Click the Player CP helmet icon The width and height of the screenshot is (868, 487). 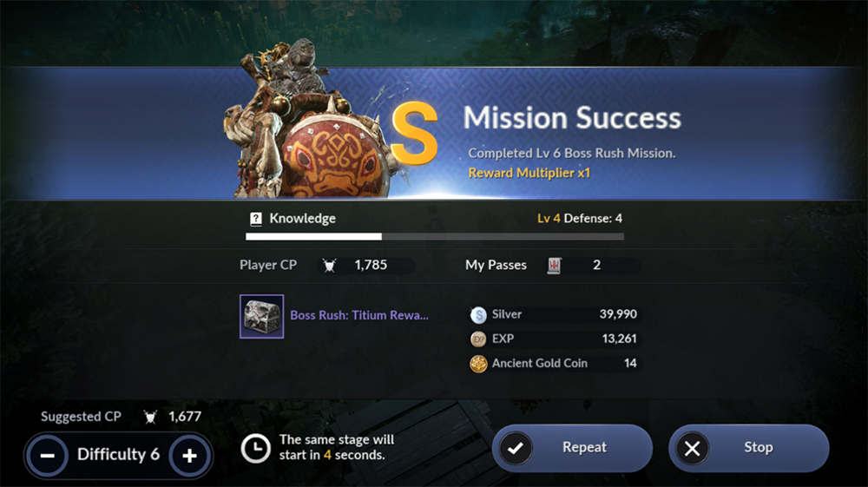click(x=329, y=265)
